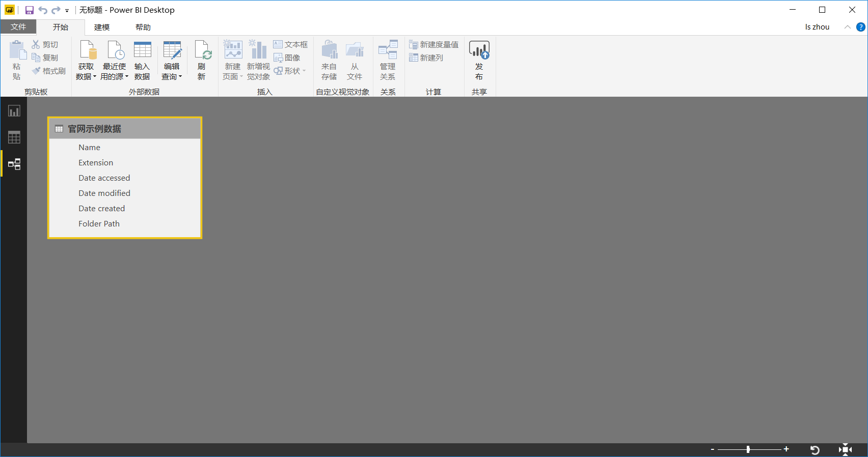Select the Relationships view sidebar icon
Image resolution: width=868 pixels, height=457 pixels.
pyautogui.click(x=14, y=164)
